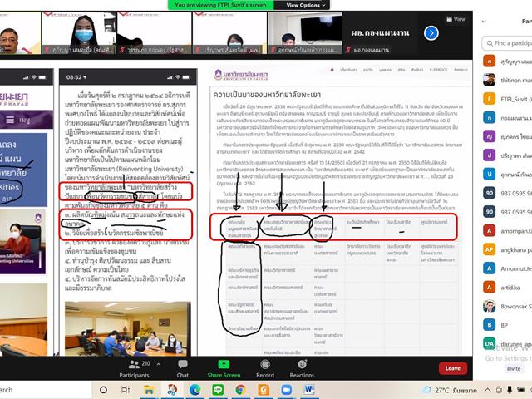Select the AP avatar for angkhana
Image resolution: width=532 pixels, height=399 pixels.
(x=489, y=249)
